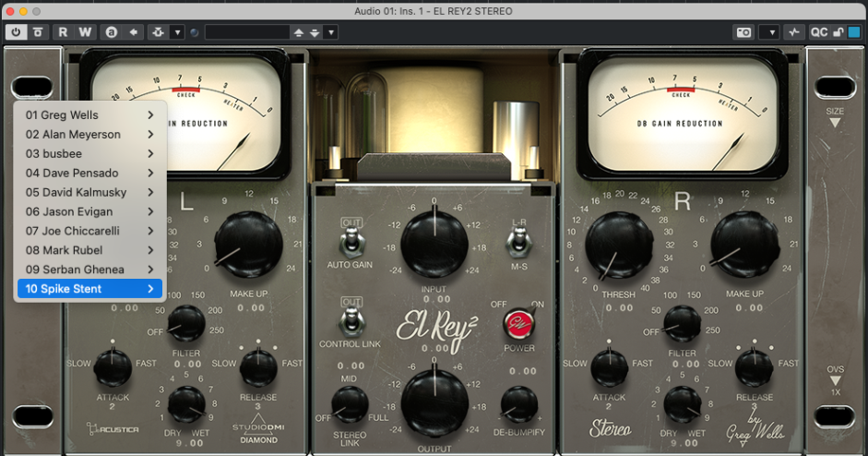Image resolution: width=868 pixels, height=456 pixels.
Task: Expand 07 Joe Chiccarelli submenu chevron
Action: (x=150, y=231)
